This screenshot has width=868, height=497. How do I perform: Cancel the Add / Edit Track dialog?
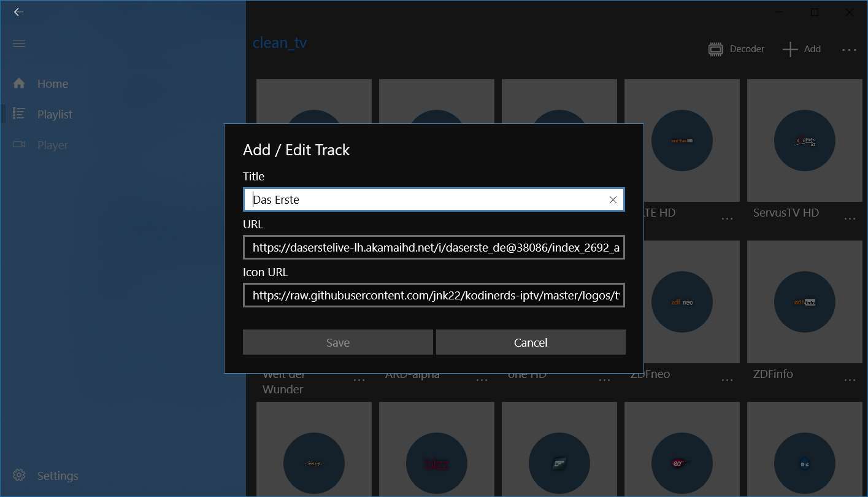pyautogui.click(x=531, y=342)
